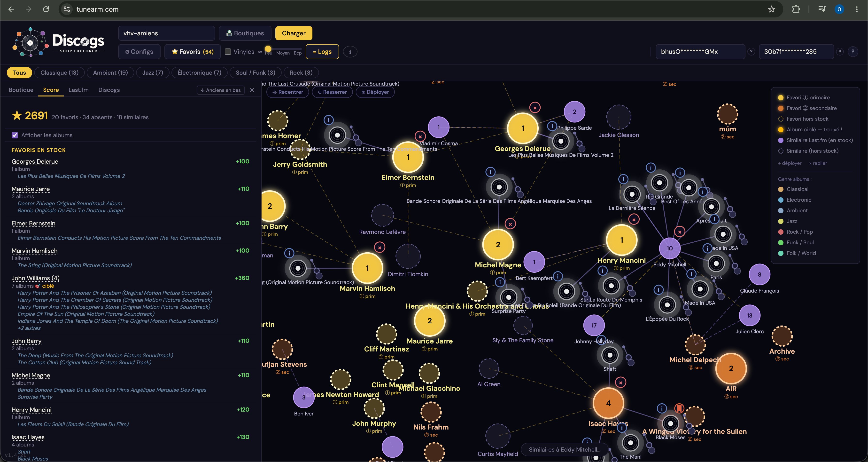
Task: Open info for Sur La Route De Memphis
Action: (x=603, y=271)
